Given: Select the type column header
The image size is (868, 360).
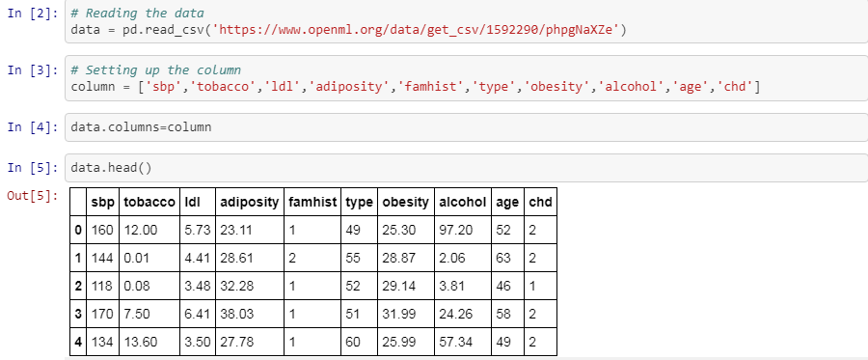Looking at the screenshot, I should coord(360,202).
